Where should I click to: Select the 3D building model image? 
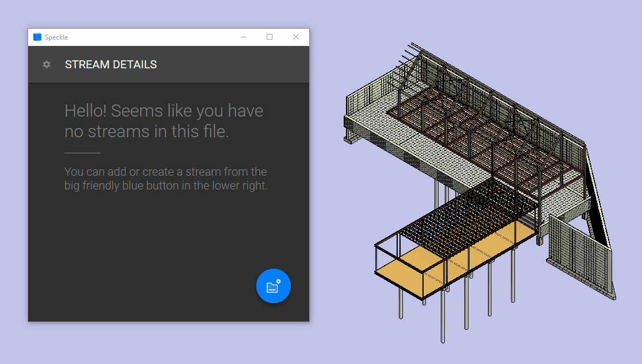click(x=479, y=192)
